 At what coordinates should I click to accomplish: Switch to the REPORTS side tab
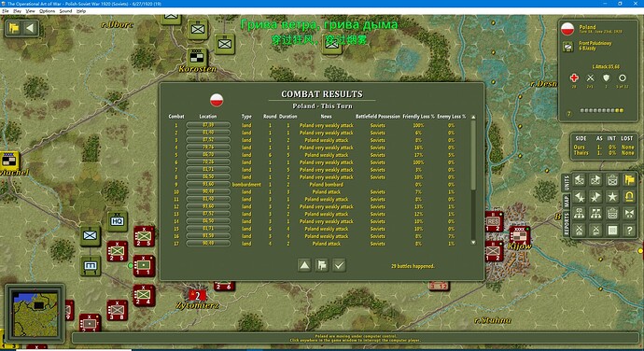pos(567,224)
